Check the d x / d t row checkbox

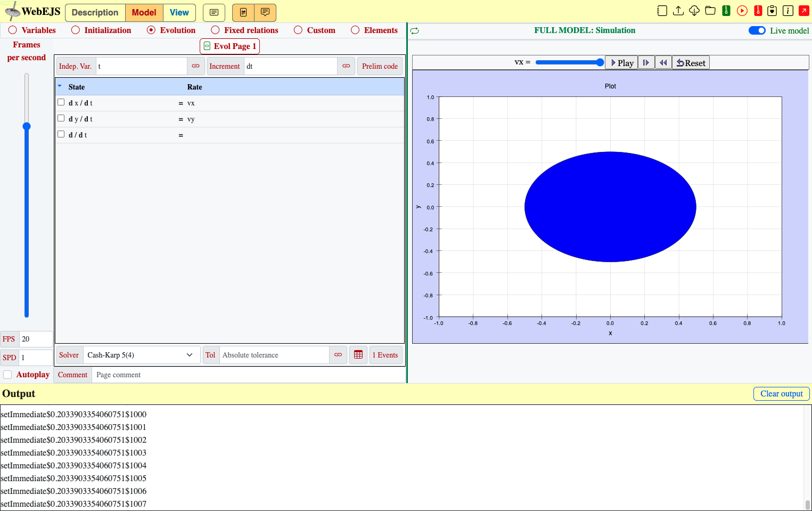pyautogui.click(x=61, y=102)
